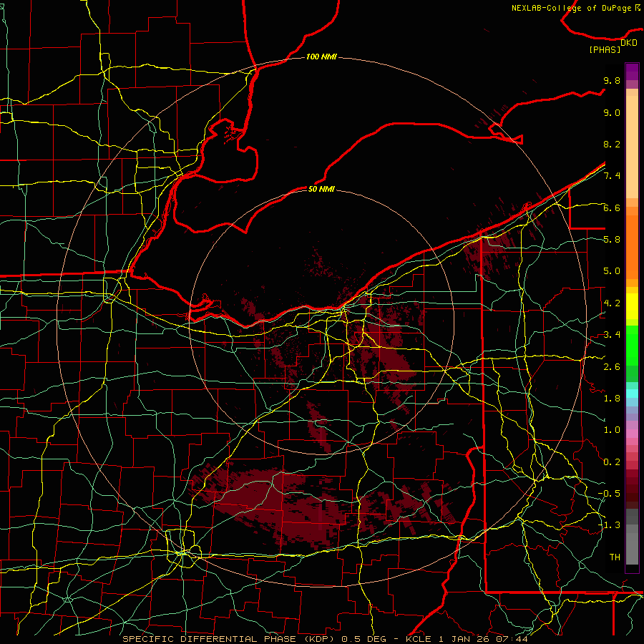The width and height of the screenshot is (644, 644).
Task: Click the Specific Differential Phase (KDP) caption
Action: [x=228, y=639]
